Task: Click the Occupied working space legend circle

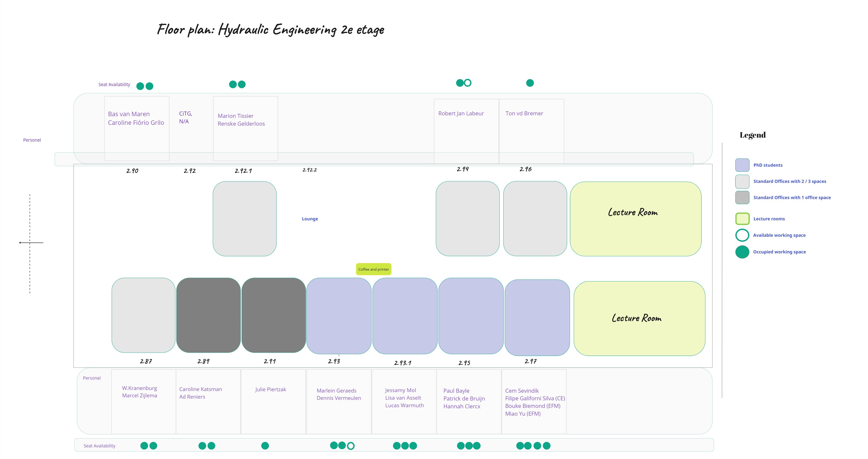Action: tap(742, 252)
